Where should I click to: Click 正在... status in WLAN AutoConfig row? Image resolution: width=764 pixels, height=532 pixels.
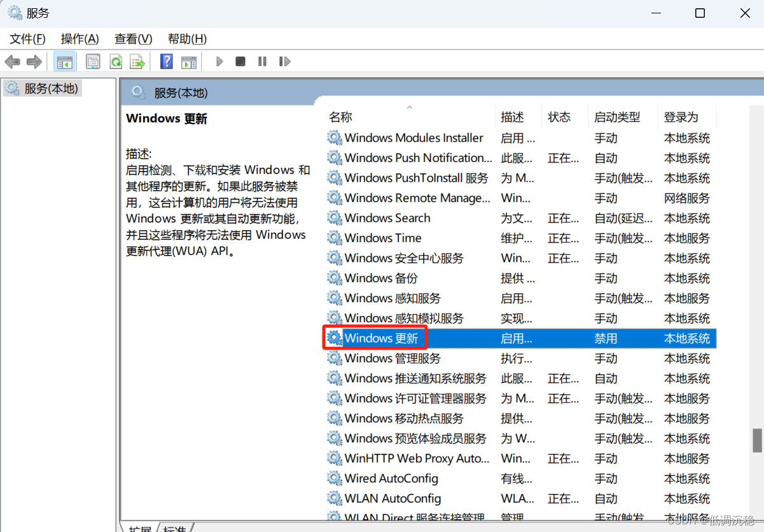563,498
